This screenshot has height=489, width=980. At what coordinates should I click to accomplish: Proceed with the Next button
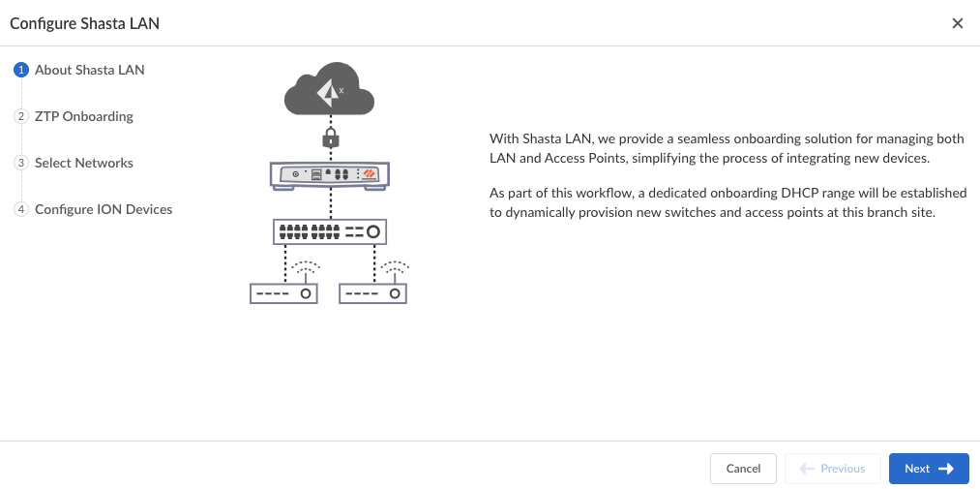click(x=929, y=469)
